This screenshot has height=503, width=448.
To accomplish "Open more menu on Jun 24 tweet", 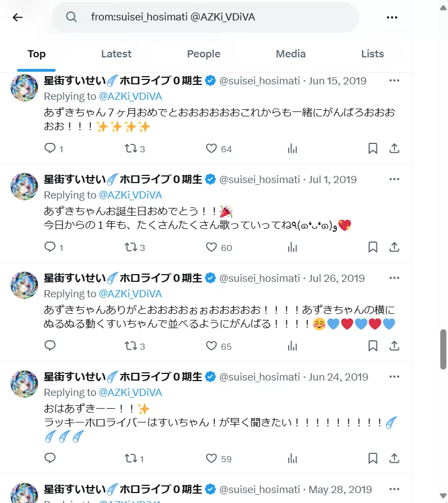I will (395, 377).
